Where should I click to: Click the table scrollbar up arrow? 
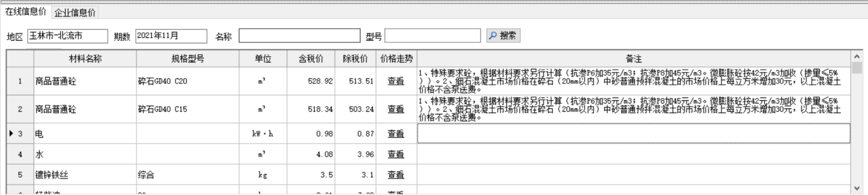[x=857, y=56]
